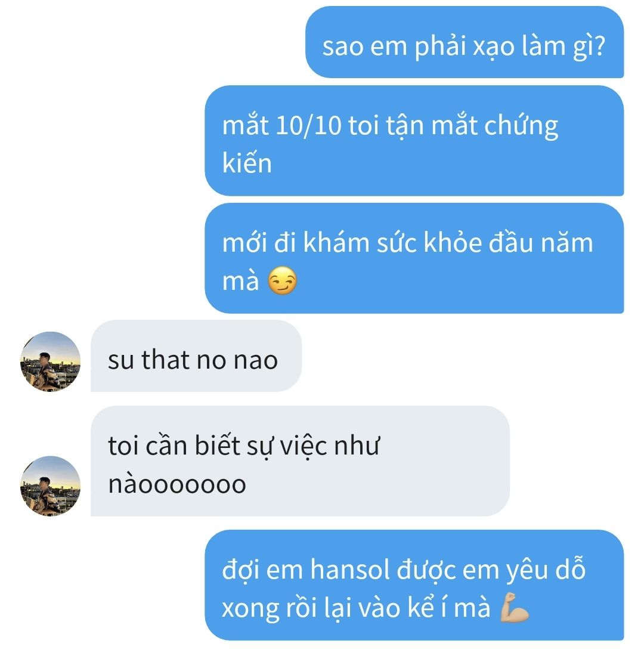Viewport: 644px width, 649px height.
Task: Select the 'sao em phải xạo làm gì?' bubble
Action: pos(465,42)
